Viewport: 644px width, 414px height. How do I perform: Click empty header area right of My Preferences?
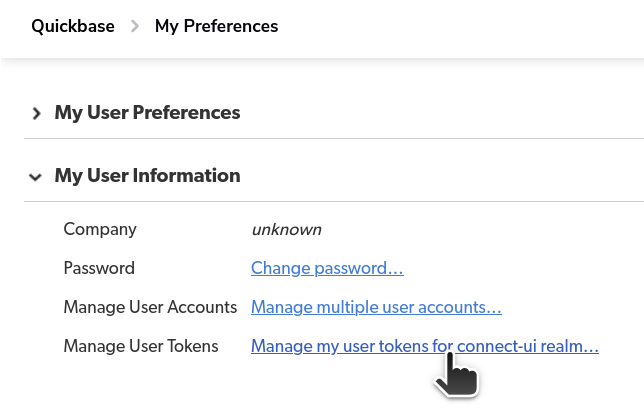(460, 26)
